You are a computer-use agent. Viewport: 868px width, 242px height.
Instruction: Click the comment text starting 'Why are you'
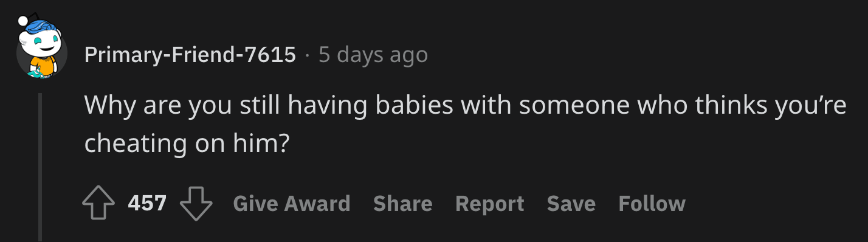[x=466, y=124]
